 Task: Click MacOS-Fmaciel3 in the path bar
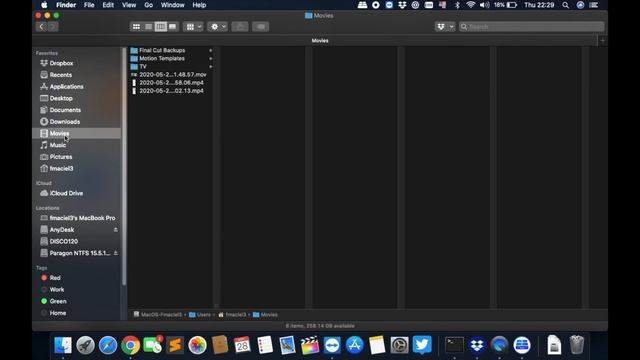coord(158,315)
